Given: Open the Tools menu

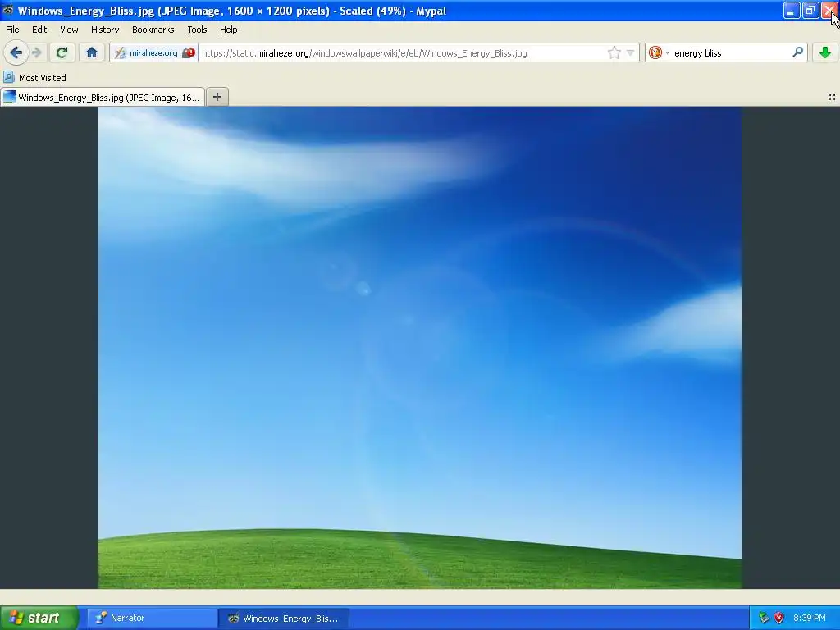Looking at the screenshot, I should [197, 30].
